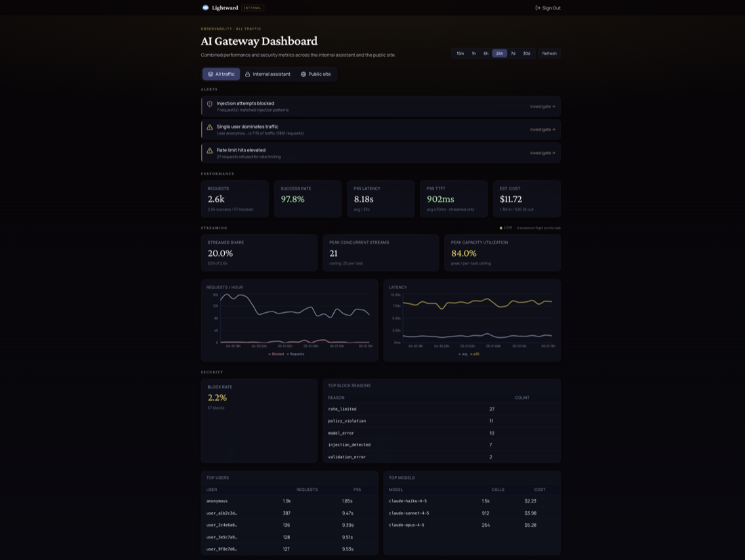Click the $5.28 cost for claude-opus
745x560 pixels.
pyautogui.click(x=530, y=525)
